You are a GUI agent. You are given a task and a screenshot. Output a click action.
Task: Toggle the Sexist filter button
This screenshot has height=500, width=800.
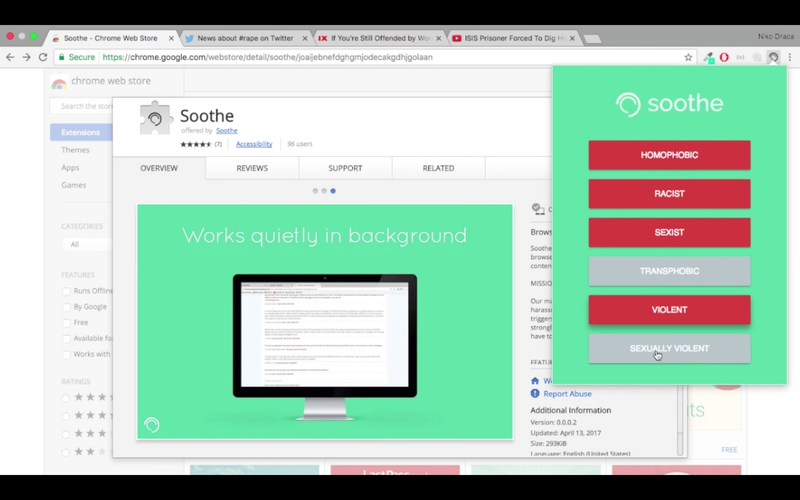669,233
